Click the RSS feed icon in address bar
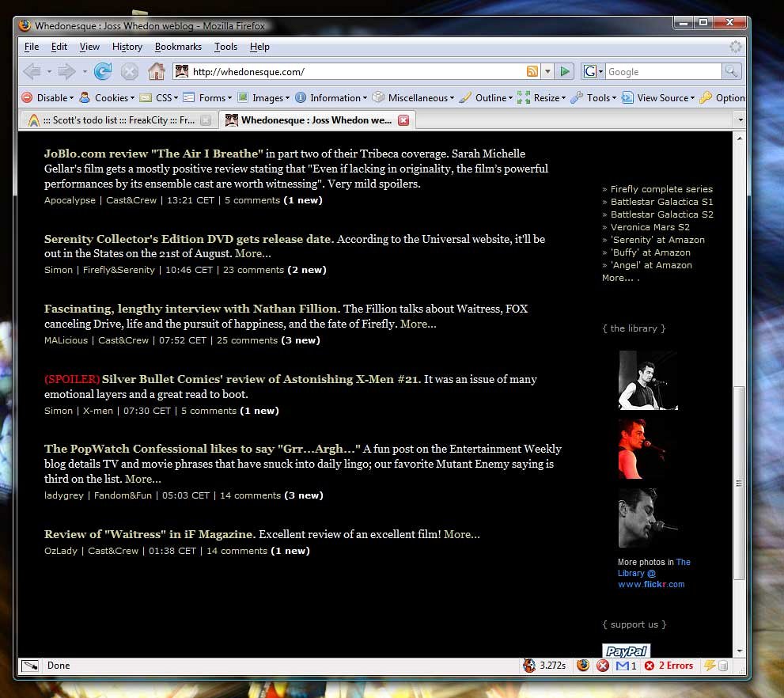This screenshot has width=784, height=698. click(x=532, y=72)
